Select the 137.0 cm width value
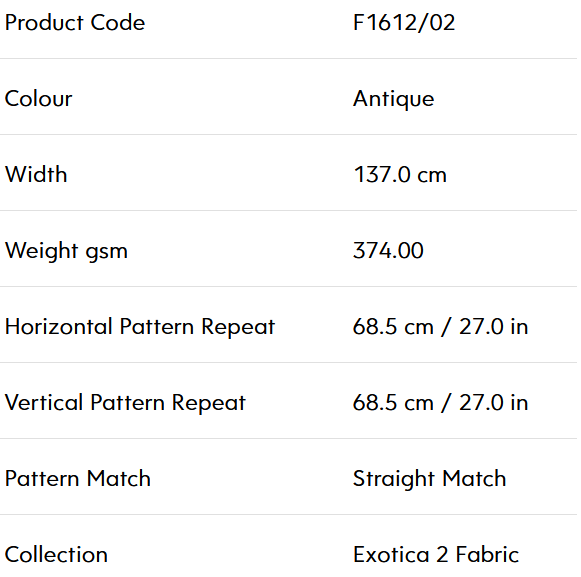 (x=400, y=175)
